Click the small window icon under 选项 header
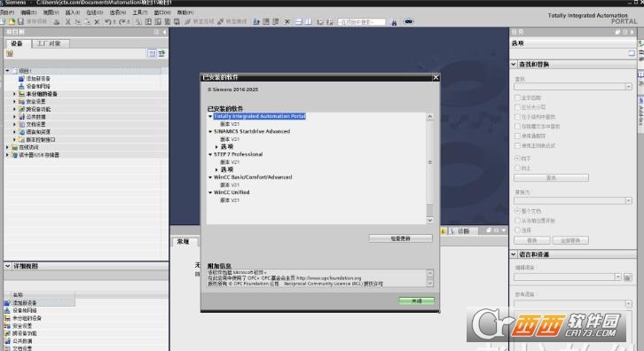 coord(632,53)
